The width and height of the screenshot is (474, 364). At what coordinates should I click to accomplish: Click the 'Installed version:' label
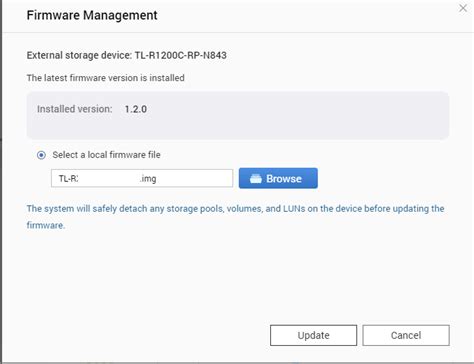pos(75,109)
